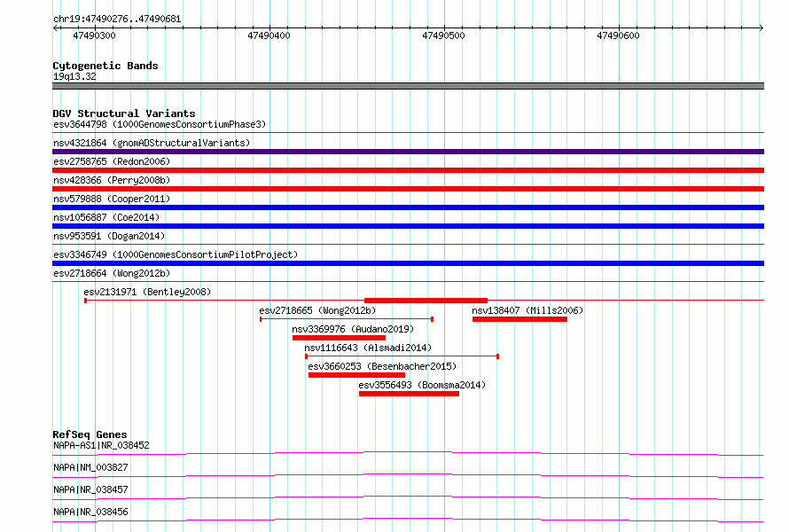Click the red bar beneath nsv428366 Perry2008b
This screenshot has width=789, height=532.
[408, 189]
